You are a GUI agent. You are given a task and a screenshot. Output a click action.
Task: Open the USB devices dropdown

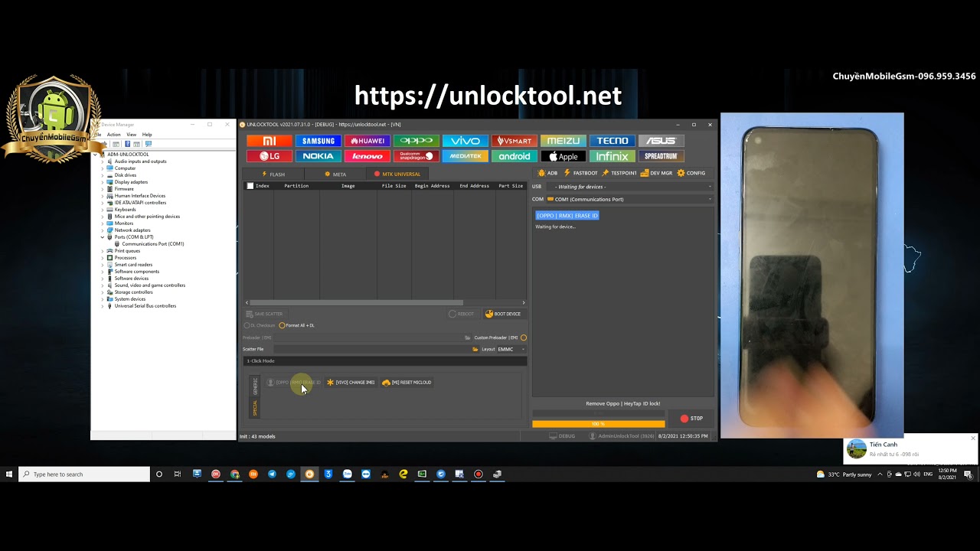(632, 187)
